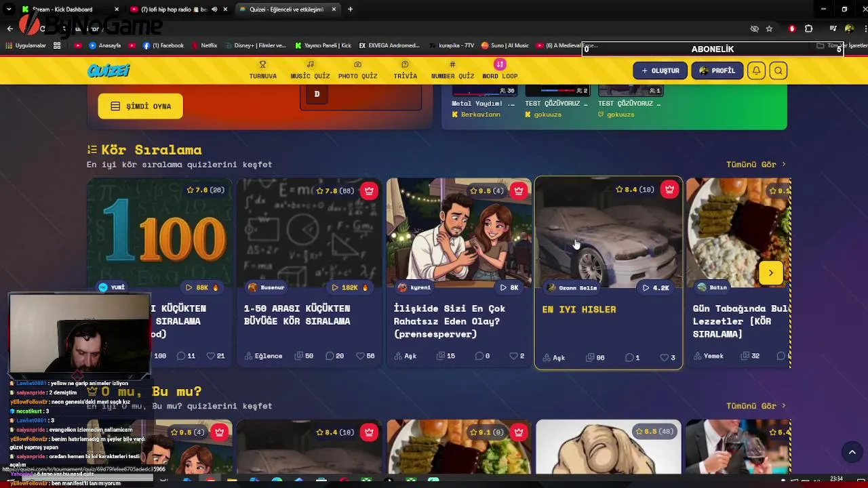Open the Anasayfa bookmark
868x488 pixels.
(x=104, y=45)
